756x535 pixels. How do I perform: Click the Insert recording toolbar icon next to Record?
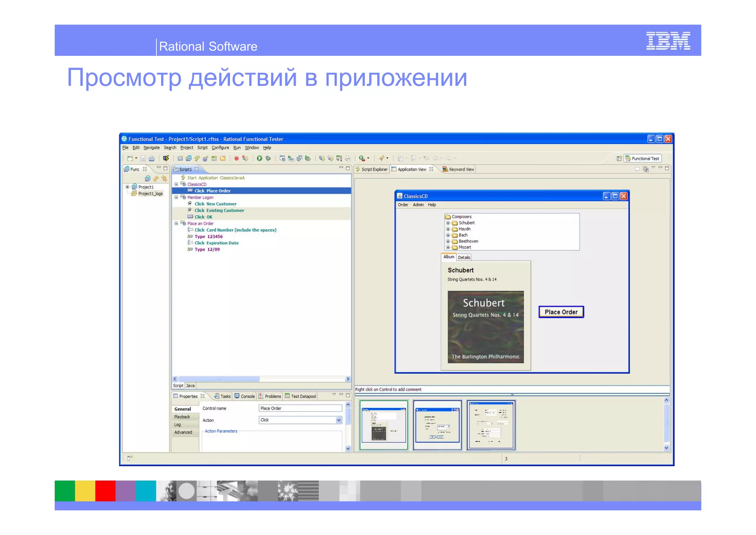pos(245,159)
